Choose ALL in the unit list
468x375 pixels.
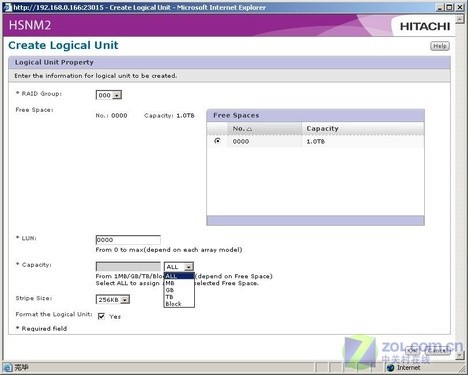[x=179, y=276]
